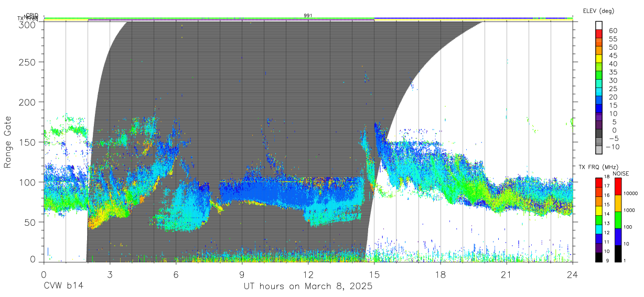
Task: Click the '150' y-axis tick label
Action: coord(27,142)
